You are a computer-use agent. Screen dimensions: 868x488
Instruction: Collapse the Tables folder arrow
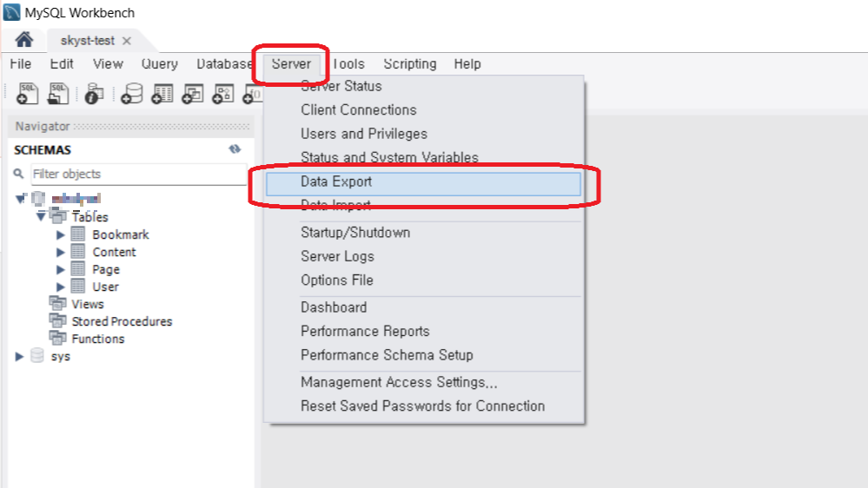click(x=41, y=216)
